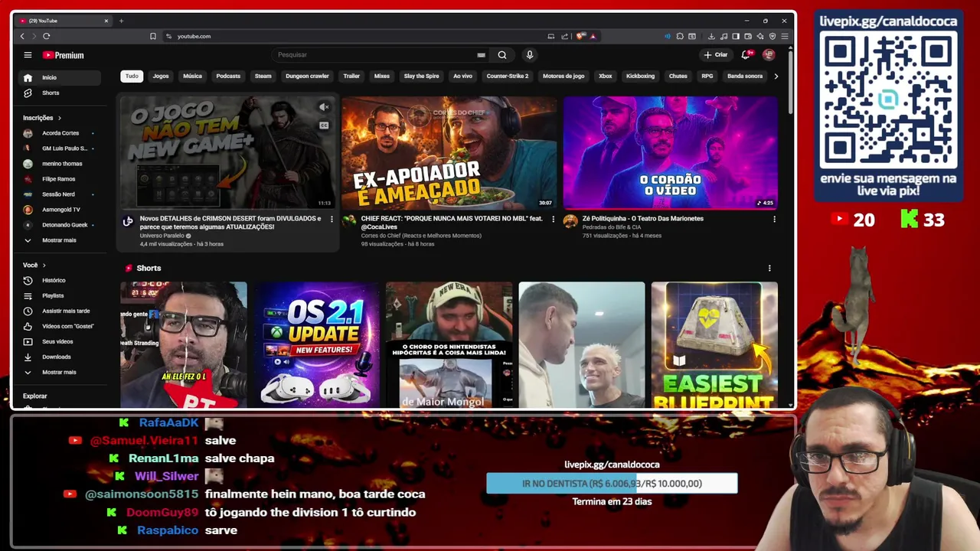Screen dimensions: 980x551
Task: Open options menu for Zé Politiquinha video
Action: pos(774,219)
